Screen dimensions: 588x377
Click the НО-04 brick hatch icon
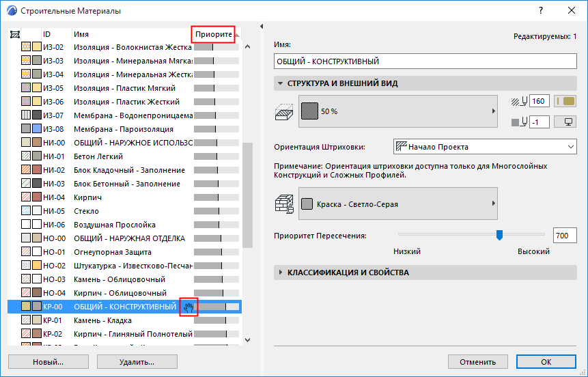[26, 292]
